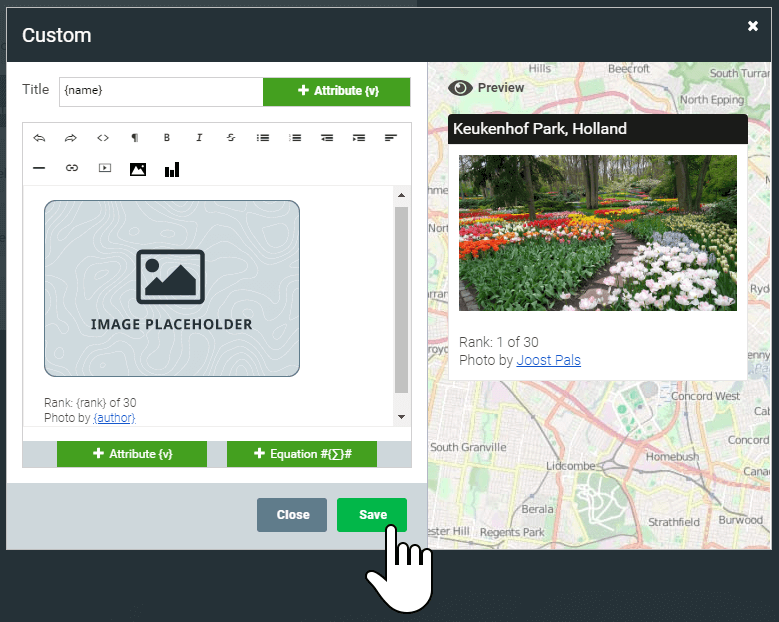Click the editor scrollbar down arrow
Image resolution: width=779 pixels, height=622 pixels.
tap(401, 417)
